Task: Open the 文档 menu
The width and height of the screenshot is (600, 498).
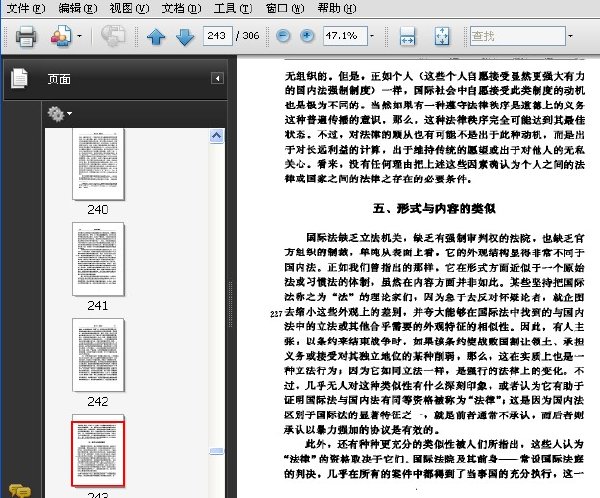Action: pyautogui.click(x=181, y=8)
